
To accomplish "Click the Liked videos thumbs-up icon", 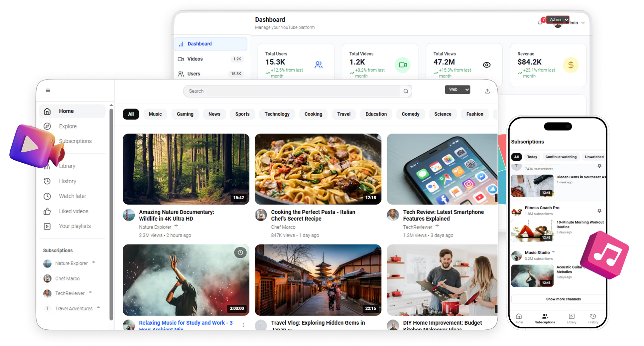I will 47,211.
